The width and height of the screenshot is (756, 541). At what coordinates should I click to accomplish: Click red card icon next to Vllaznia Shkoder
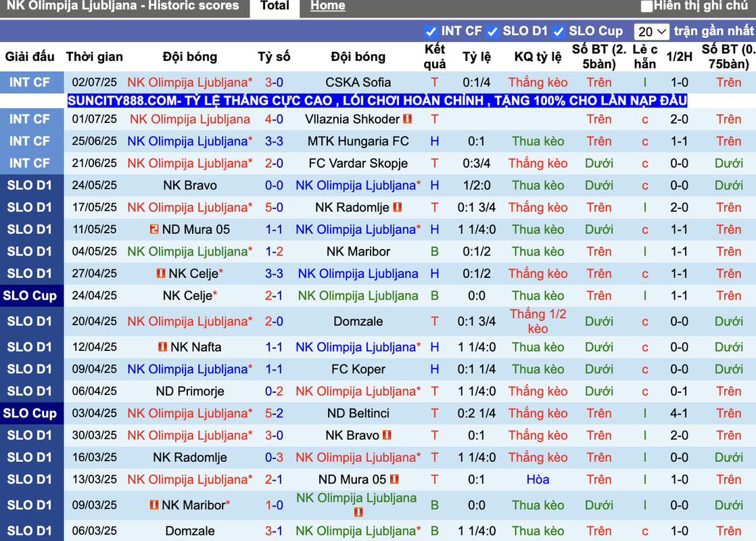coord(407,118)
